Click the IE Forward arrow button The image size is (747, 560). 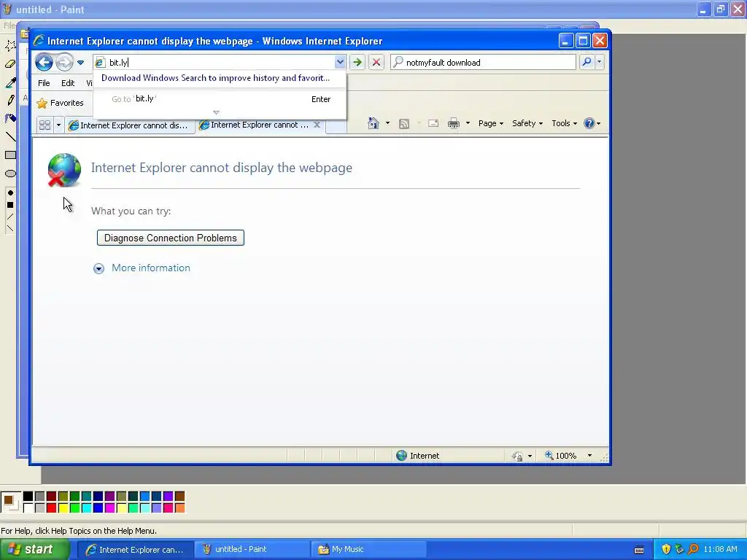(x=64, y=62)
